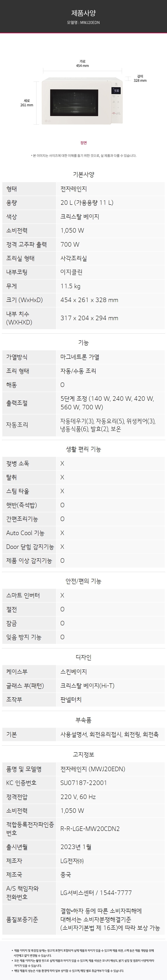Click the model name MWJ20EDN text
Viewport: 167px width, 980px height.
(83, 22)
